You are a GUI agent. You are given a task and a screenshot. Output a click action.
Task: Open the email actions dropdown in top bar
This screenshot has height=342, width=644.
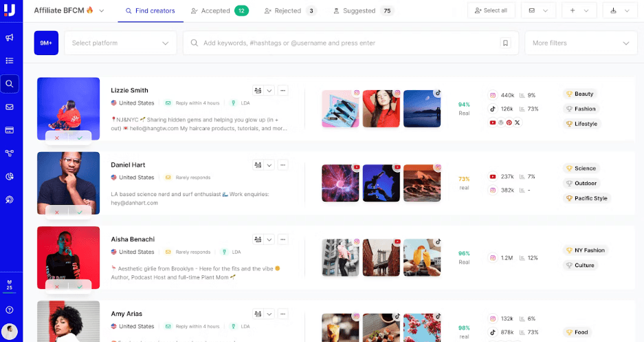pos(538,11)
